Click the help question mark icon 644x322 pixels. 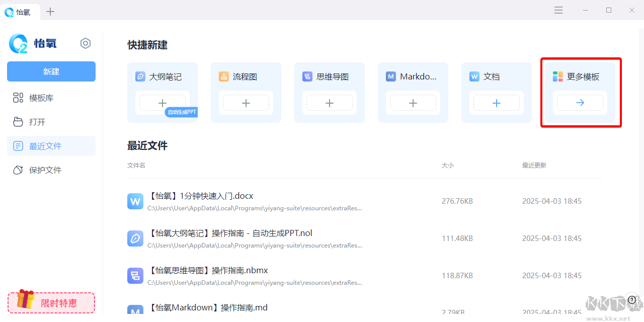pyautogui.click(x=632, y=300)
